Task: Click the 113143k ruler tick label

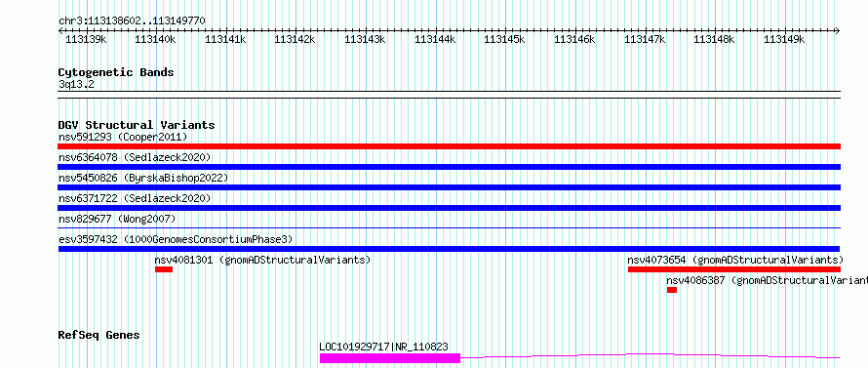Action: pos(366,39)
